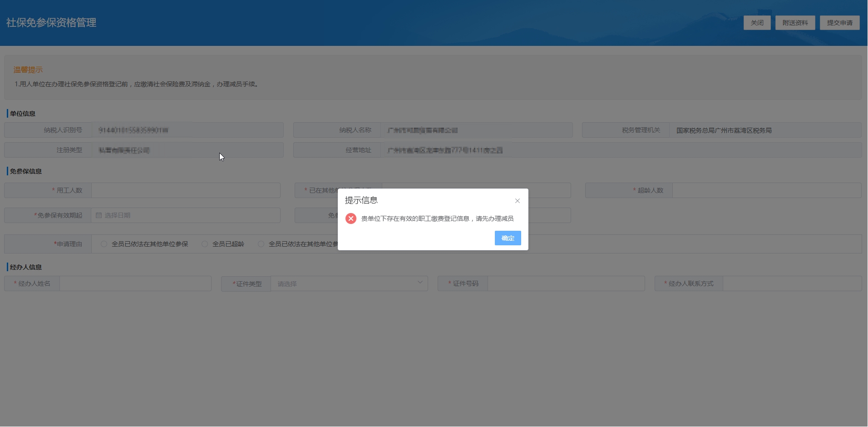Select 全员已超龄 radio option
The height and width of the screenshot is (427, 868).
click(x=205, y=244)
